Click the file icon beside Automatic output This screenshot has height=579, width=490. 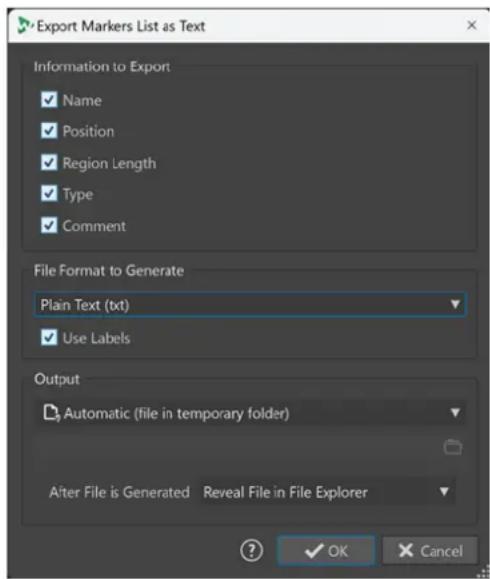51,413
